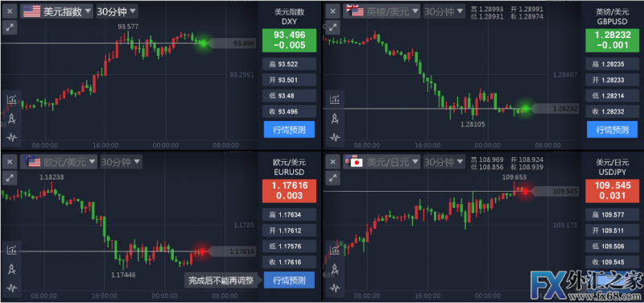Click the USDJPY high value 高 109.577

(x=612, y=214)
